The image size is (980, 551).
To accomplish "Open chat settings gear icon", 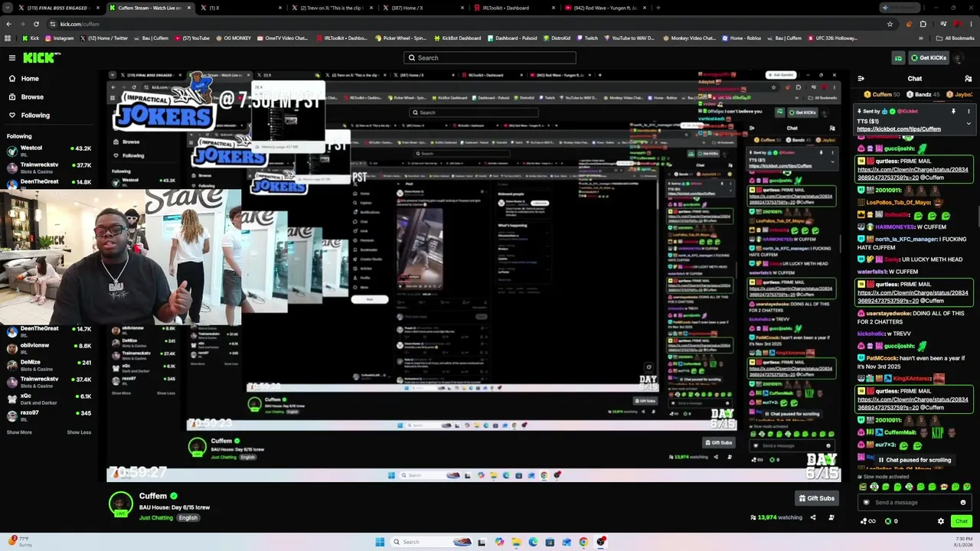I will click(941, 521).
